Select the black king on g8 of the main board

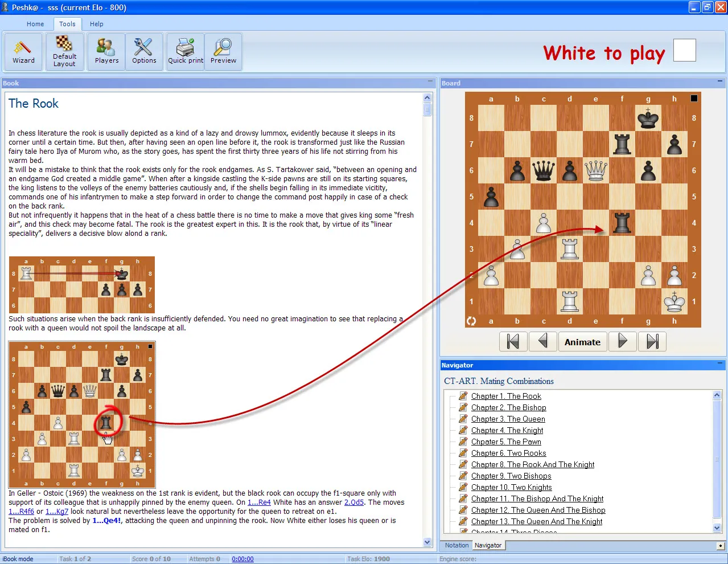point(648,118)
